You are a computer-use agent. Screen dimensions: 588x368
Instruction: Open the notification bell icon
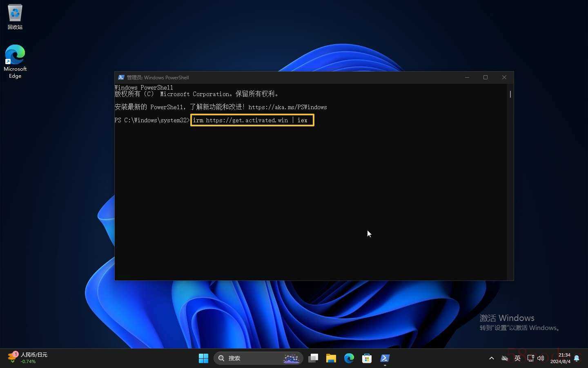[x=577, y=358]
